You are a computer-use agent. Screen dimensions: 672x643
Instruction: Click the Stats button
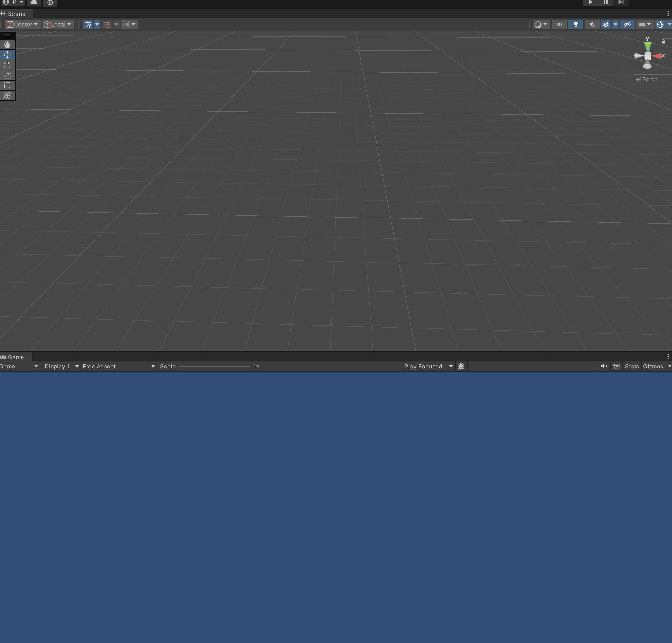click(x=631, y=367)
